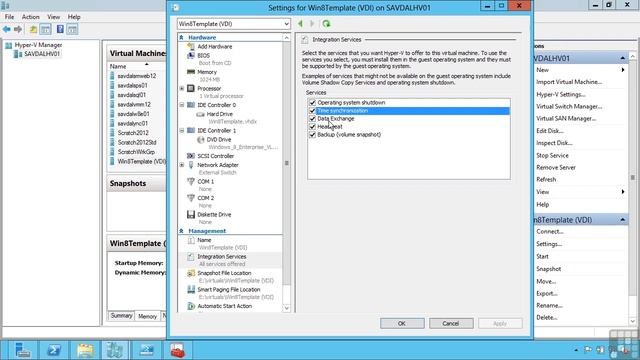Open the Win8Template (VDI) VM dropdown
This screenshot has width=640, height=360.
[x=234, y=24]
